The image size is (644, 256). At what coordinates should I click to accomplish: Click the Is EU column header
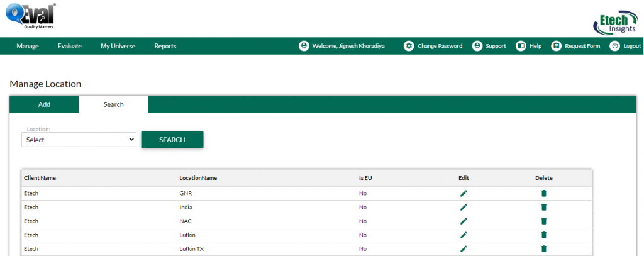coord(365,178)
